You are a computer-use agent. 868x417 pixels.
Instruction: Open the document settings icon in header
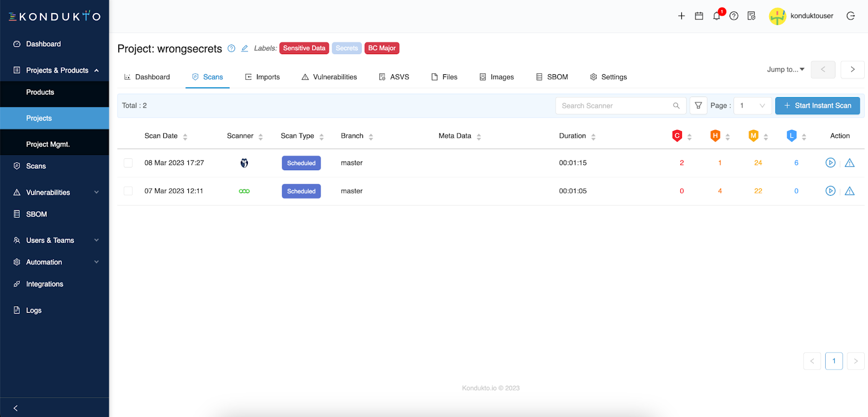[x=751, y=16]
